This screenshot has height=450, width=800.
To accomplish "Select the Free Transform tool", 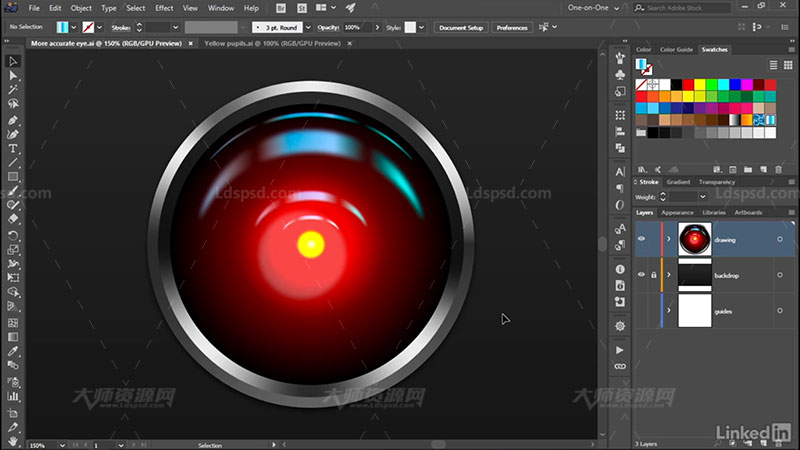I will pyautogui.click(x=13, y=278).
